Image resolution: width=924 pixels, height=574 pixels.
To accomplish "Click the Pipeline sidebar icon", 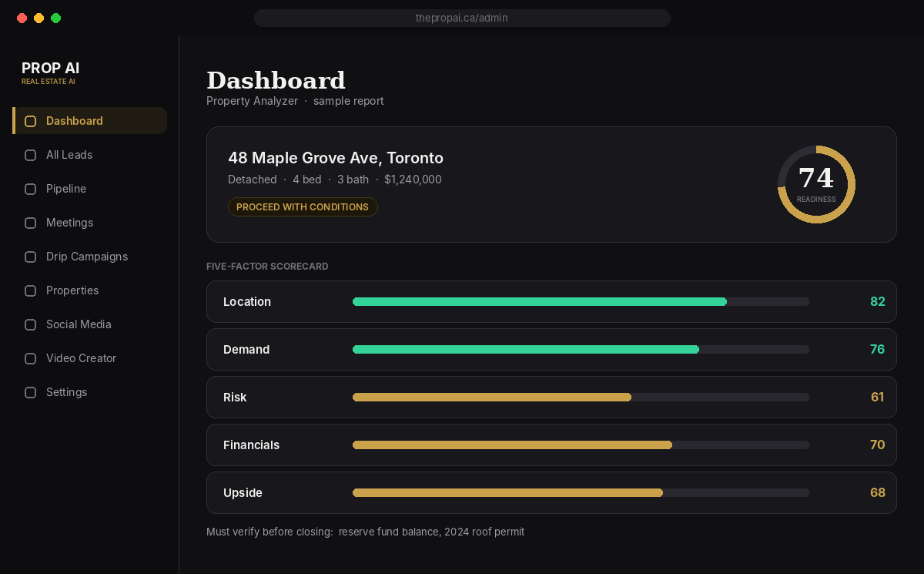I will coord(31,189).
